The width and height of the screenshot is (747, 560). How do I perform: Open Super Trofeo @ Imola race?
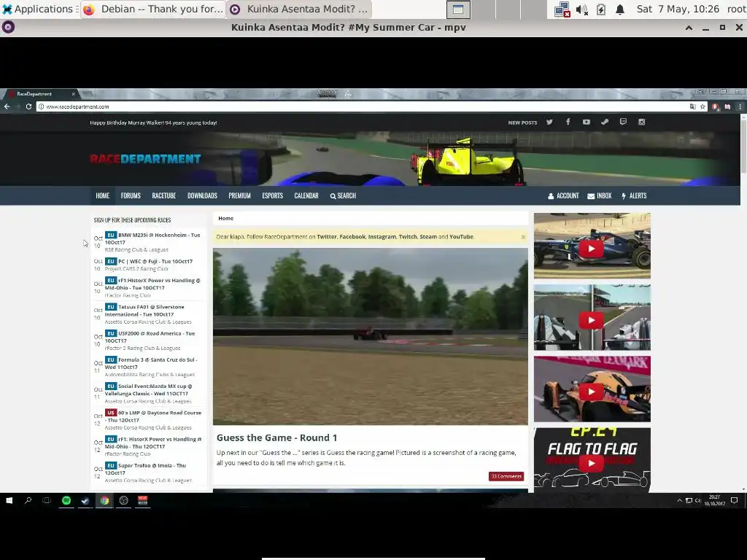point(146,469)
